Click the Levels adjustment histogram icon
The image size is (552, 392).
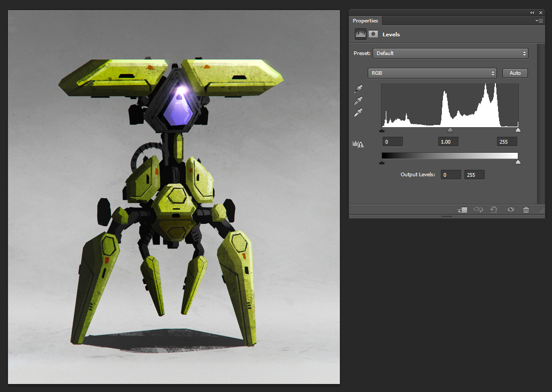click(361, 34)
